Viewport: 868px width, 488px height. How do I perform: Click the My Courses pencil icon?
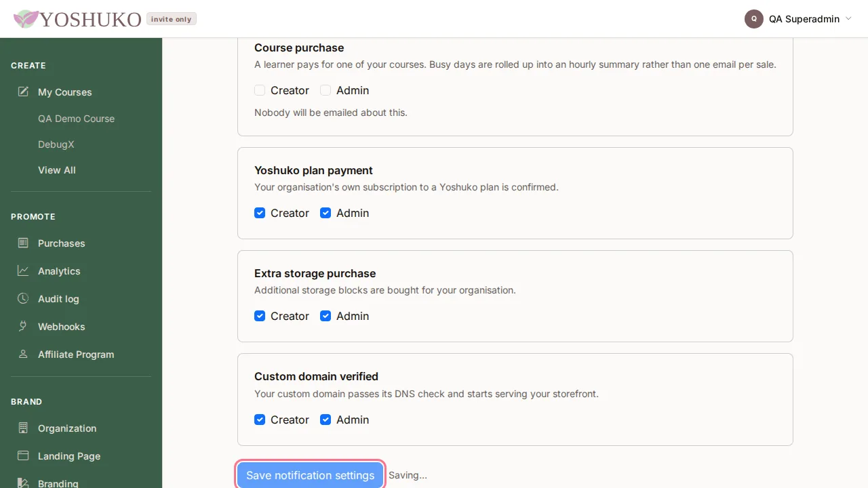23,91
